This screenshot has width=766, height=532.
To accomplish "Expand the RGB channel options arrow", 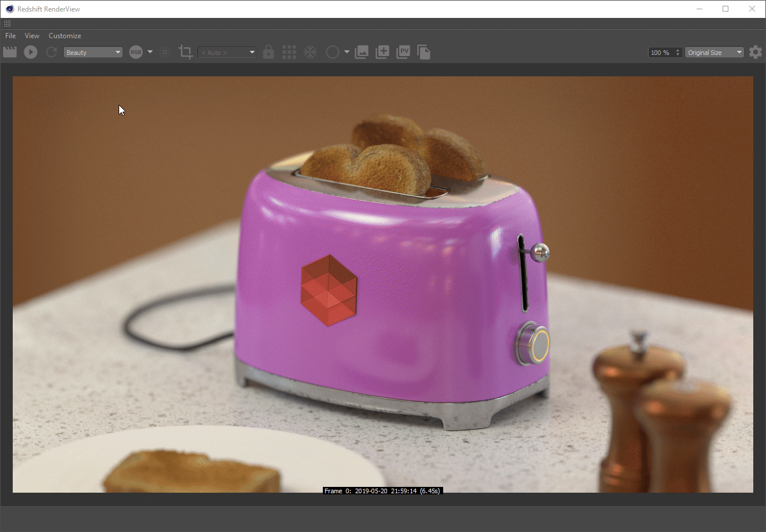I will tap(150, 52).
